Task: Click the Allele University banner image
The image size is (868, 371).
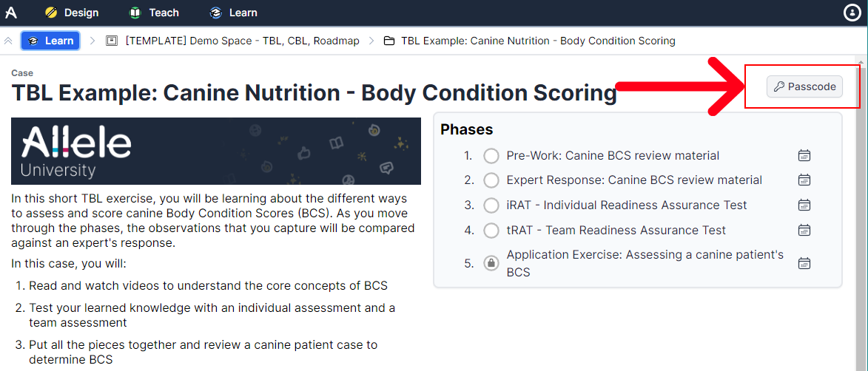Action: coord(215,151)
